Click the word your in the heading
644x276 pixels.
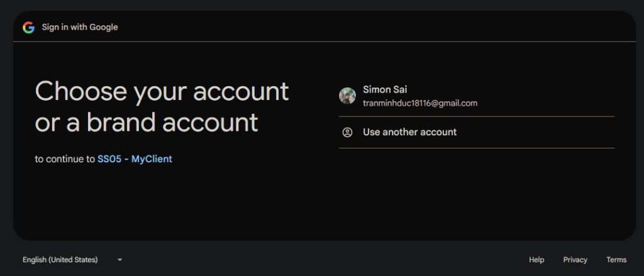(x=160, y=92)
